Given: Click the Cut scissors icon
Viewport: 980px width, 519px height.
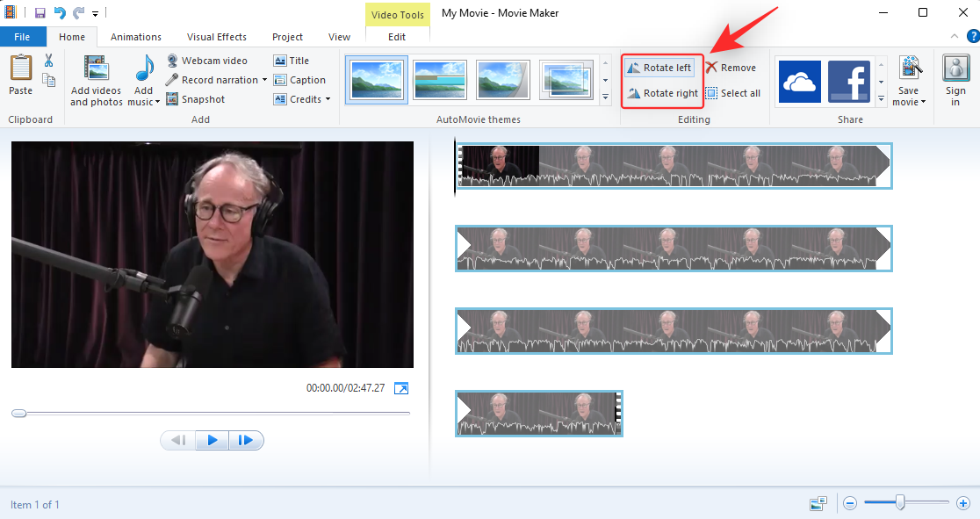Looking at the screenshot, I should click(x=49, y=60).
